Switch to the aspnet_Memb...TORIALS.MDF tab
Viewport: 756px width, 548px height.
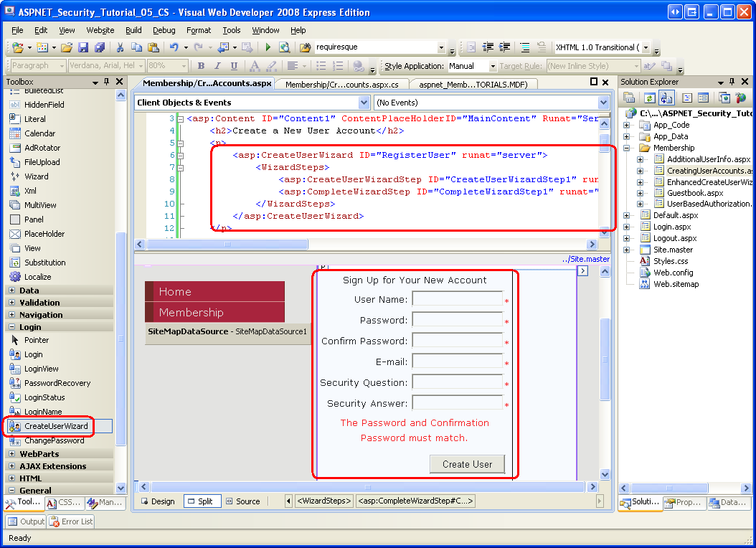point(473,85)
